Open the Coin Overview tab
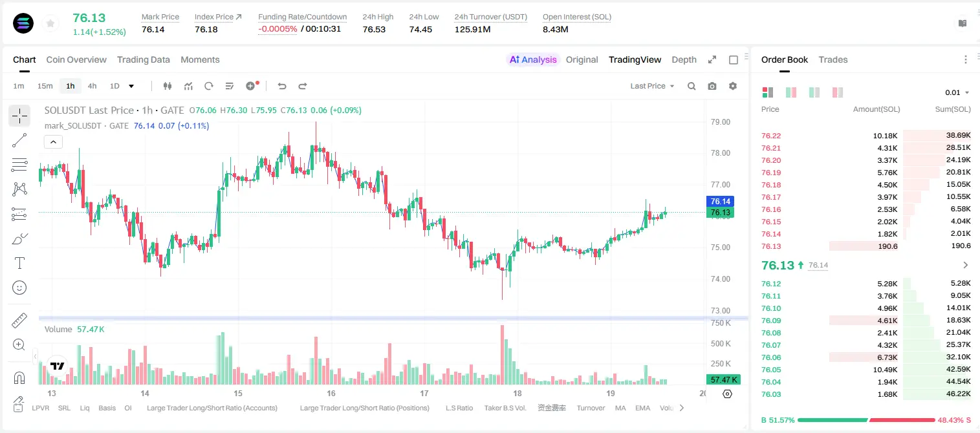This screenshot has height=433, width=980. tap(76, 59)
